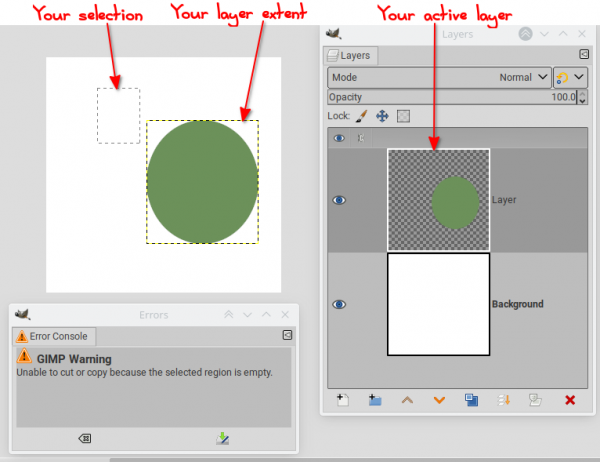Hide the Background layer via eye icon
The width and height of the screenshot is (600, 462).
(339, 304)
